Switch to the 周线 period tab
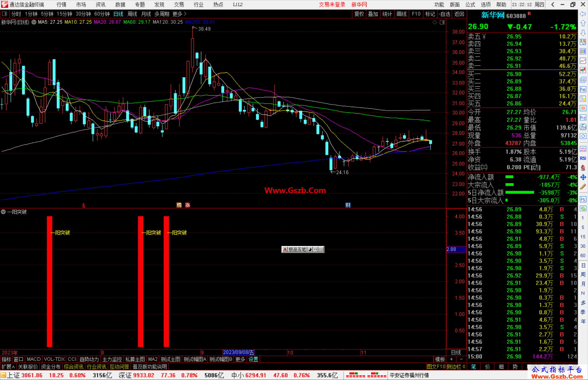This screenshot has width=588, height=380. coord(132,14)
